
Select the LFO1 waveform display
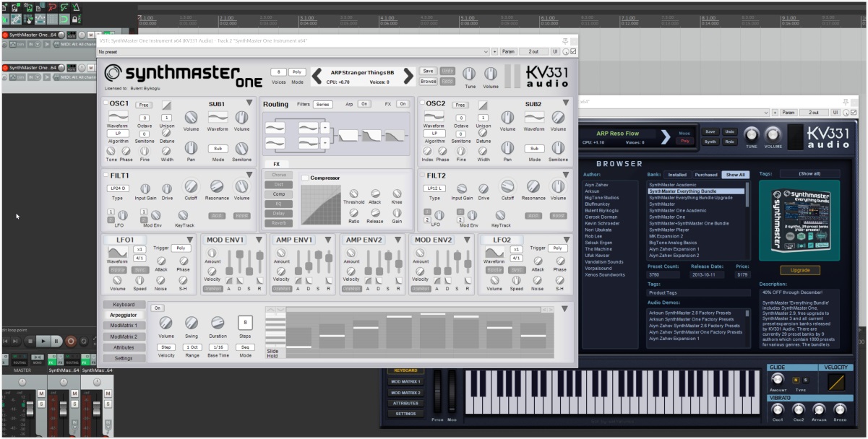pos(118,253)
